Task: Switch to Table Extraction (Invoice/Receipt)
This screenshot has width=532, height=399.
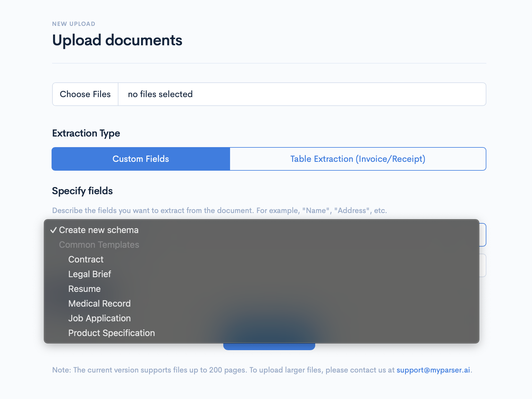Action: [358, 159]
